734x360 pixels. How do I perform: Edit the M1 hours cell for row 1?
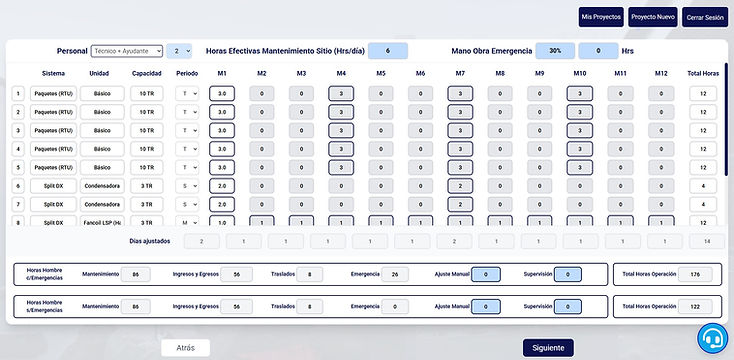coord(222,94)
